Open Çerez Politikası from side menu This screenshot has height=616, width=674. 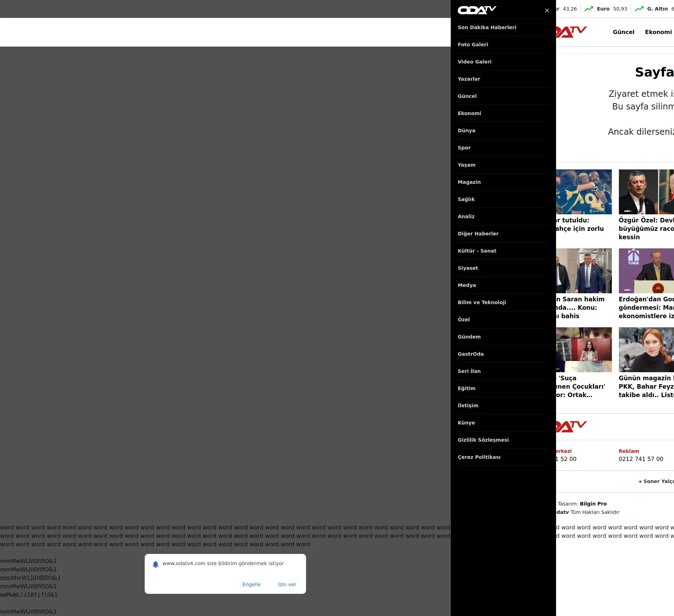coord(479,457)
